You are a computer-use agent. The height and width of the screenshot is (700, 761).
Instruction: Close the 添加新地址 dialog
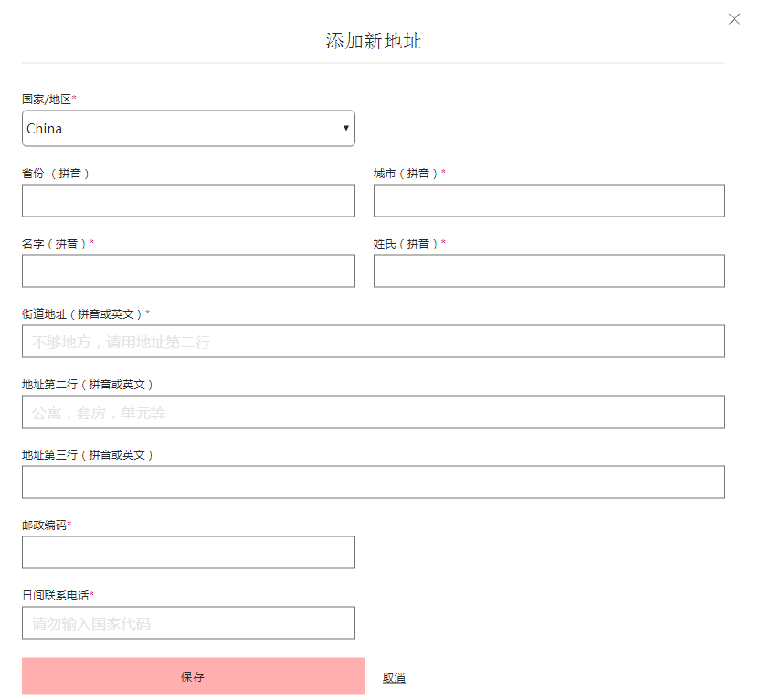[x=735, y=18]
